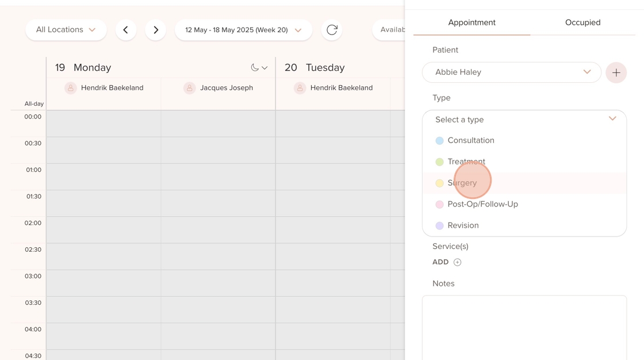644x360 pixels.
Task: Go to the previous week with left arrow
Action: 126,30
